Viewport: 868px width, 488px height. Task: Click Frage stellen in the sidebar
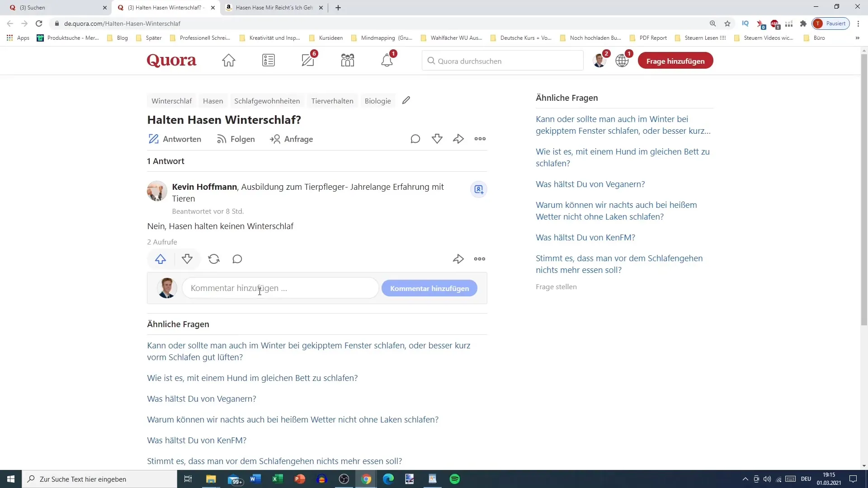556,286
